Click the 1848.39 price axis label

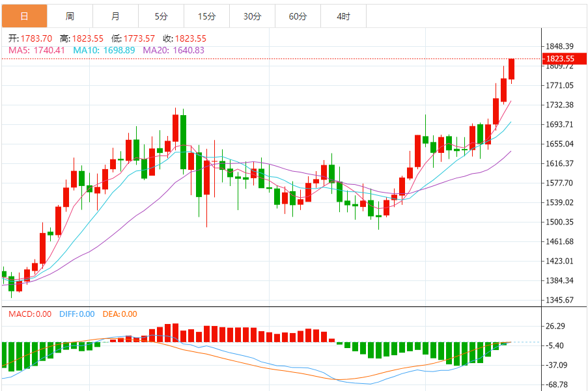[559, 46]
